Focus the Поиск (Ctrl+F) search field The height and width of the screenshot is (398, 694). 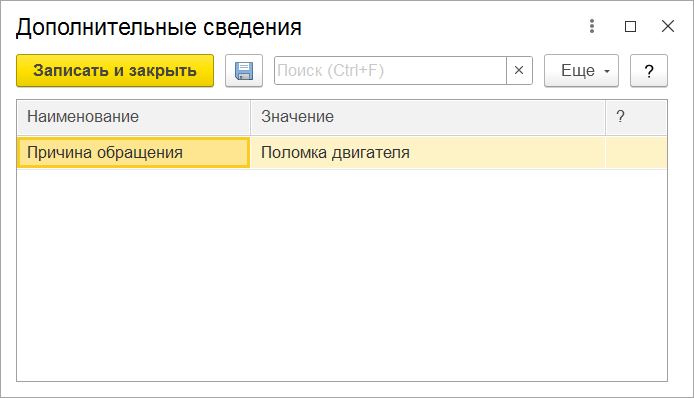[390, 70]
